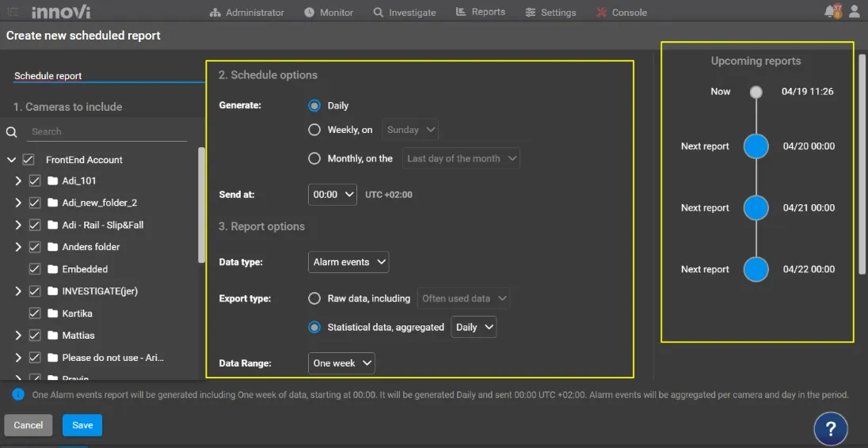Open the Administrator tab
The width and height of the screenshot is (868, 448).
(x=247, y=12)
